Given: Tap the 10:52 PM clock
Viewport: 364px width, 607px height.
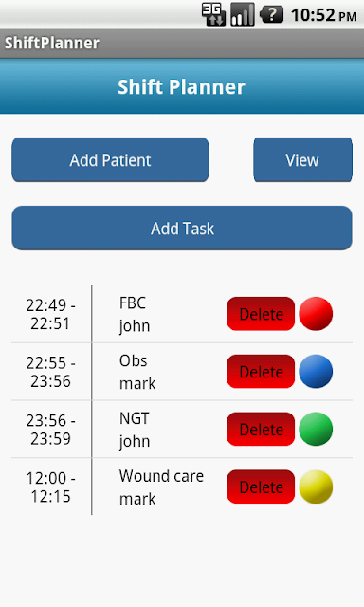Looking at the screenshot, I should 324,15.
